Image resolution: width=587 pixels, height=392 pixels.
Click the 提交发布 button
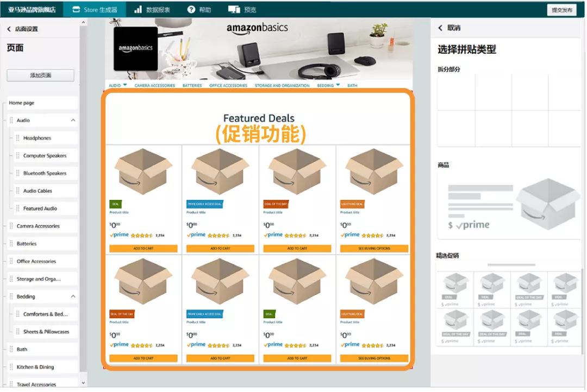[561, 9]
